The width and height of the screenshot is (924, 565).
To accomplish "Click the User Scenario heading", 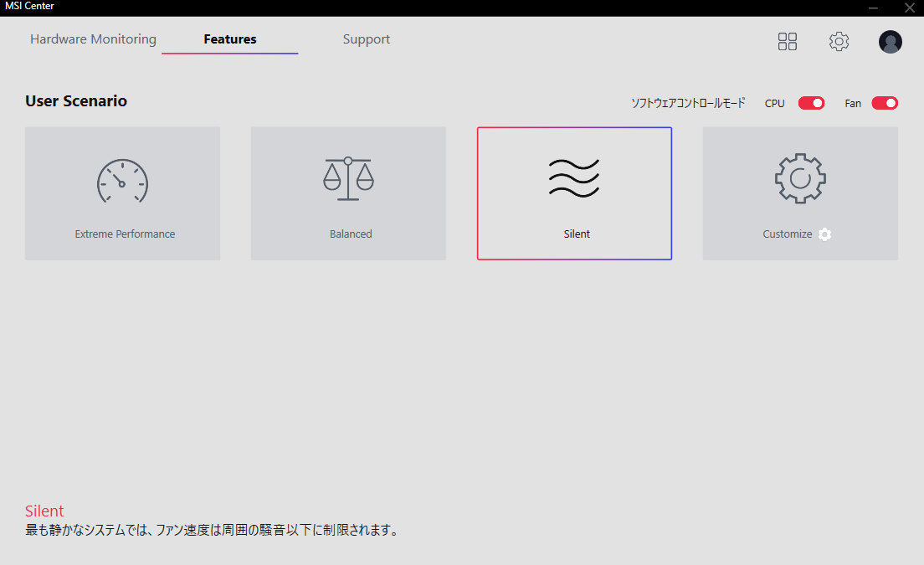I will [75, 100].
